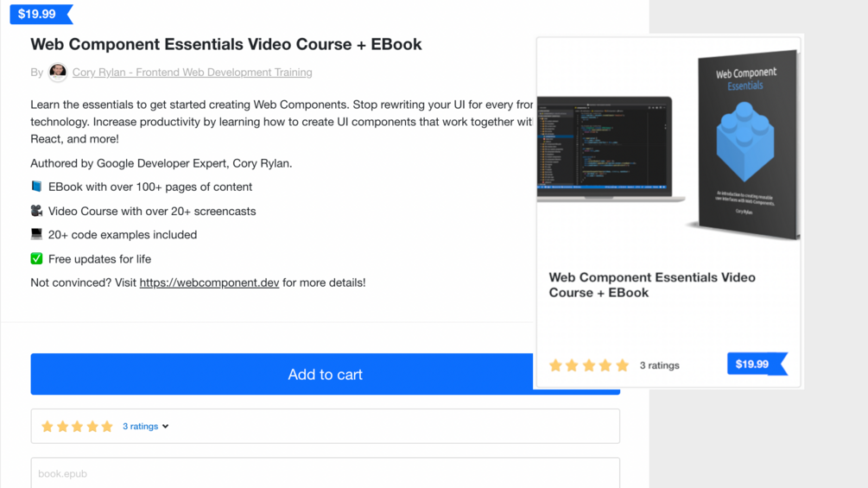Click the video camera emoji icon
The height and width of the screenshot is (488, 868).
[36, 211]
